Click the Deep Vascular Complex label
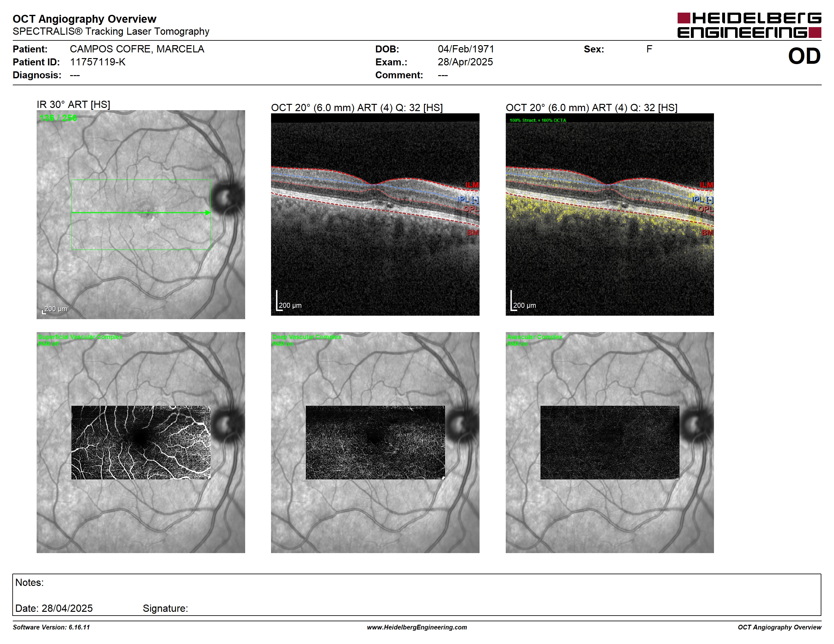This screenshot has width=834, height=644. coord(307,337)
